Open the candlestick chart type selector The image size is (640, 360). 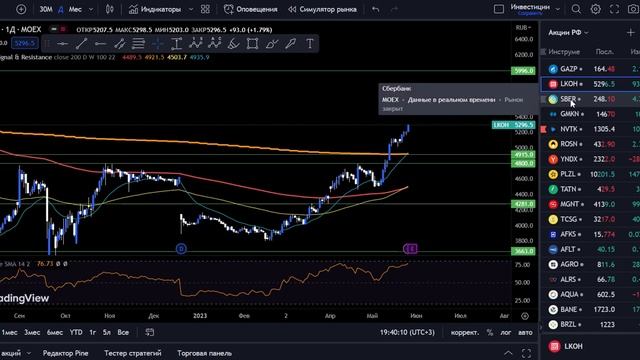coord(109,9)
